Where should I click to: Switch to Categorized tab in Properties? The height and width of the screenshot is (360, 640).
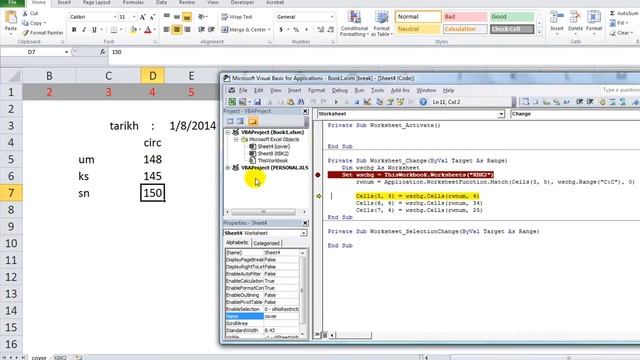[x=266, y=243]
